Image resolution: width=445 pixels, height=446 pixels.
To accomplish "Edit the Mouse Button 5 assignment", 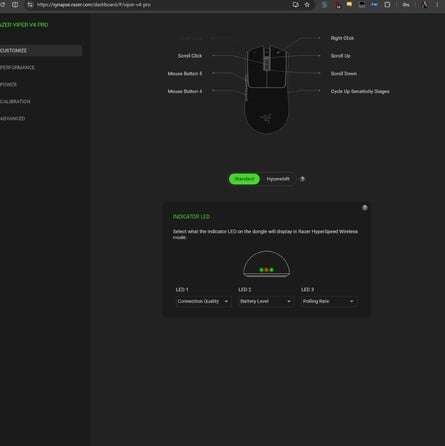I will 185,73.
